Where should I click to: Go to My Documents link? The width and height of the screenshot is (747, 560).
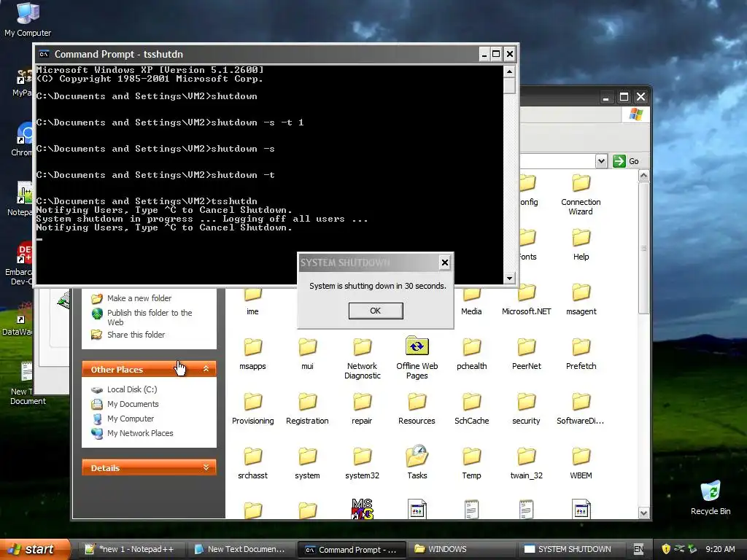point(133,404)
